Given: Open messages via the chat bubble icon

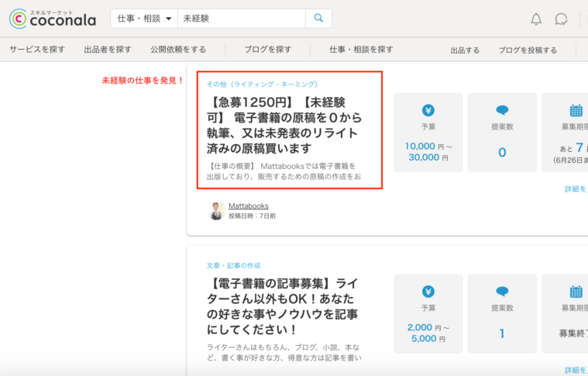Looking at the screenshot, I should point(562,19).
